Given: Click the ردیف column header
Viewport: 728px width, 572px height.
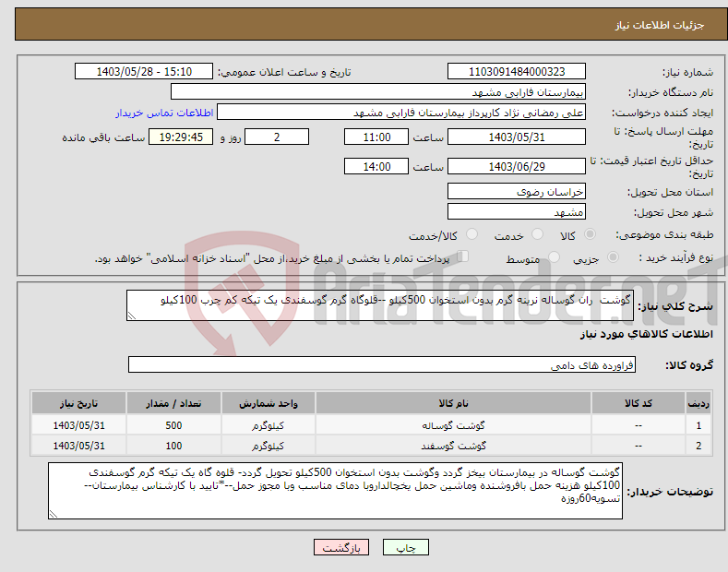Looking at the screenshot, I should pos(698,403).
